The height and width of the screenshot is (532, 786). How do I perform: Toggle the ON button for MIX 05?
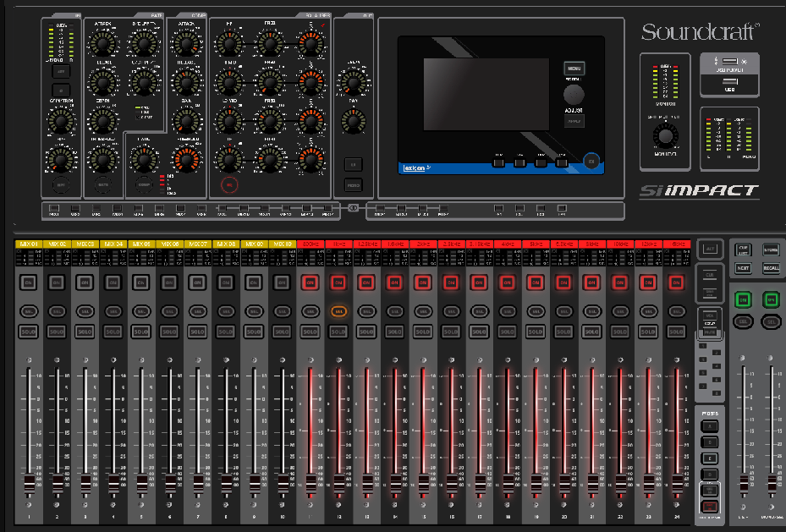coord(140,282)
